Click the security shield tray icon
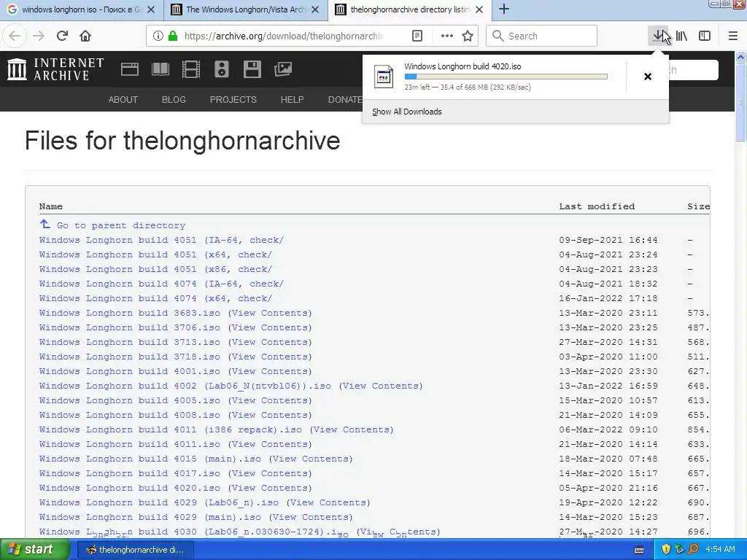This screenshot has height=560, width=747. pyautogui.click(x=666, y=550)
